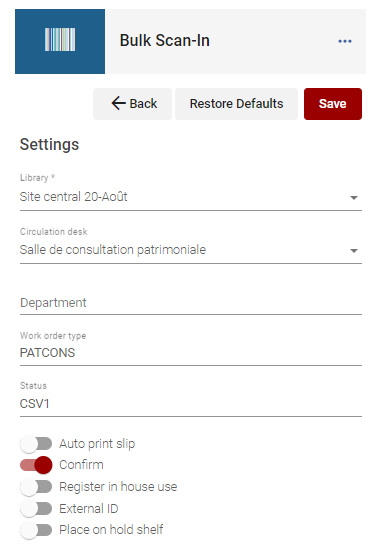Image resolution: width=381 pixels, height=548 pixels.
Task: Expand the Library dropdown arrow
Action: point(354,198)
